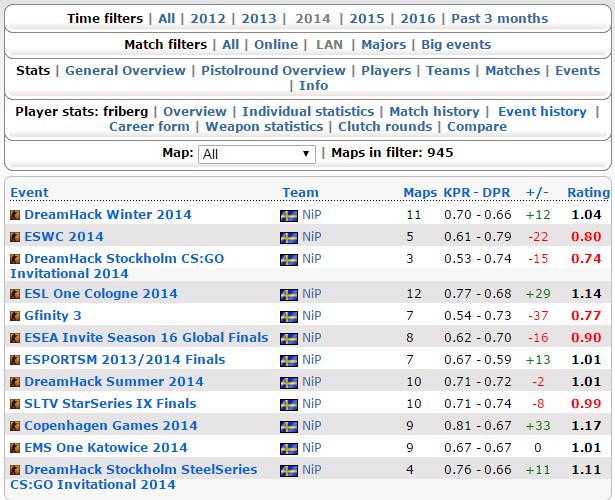Select the LAN match filter

coord(329,44)
